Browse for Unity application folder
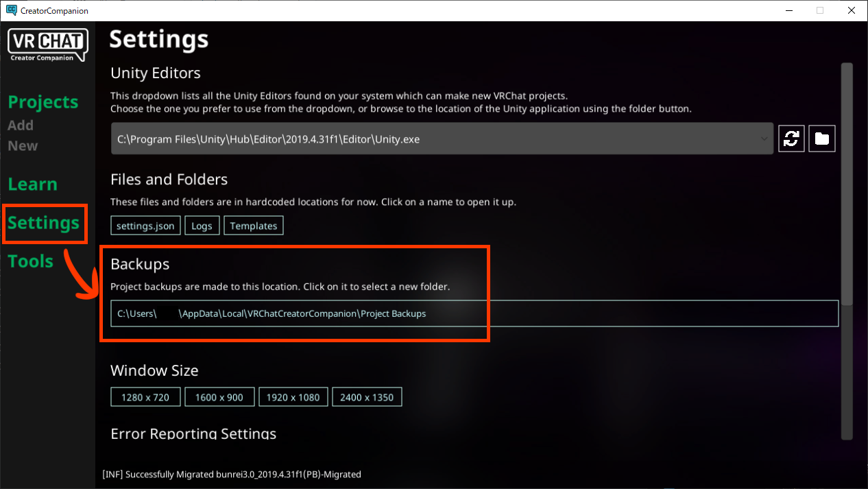 tap(822, 139)
